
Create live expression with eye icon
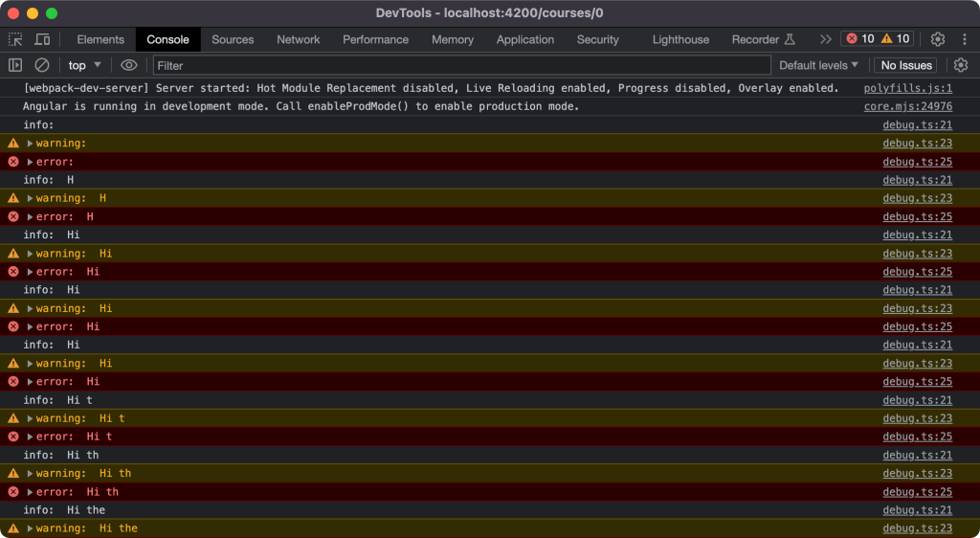click(129, 65)
